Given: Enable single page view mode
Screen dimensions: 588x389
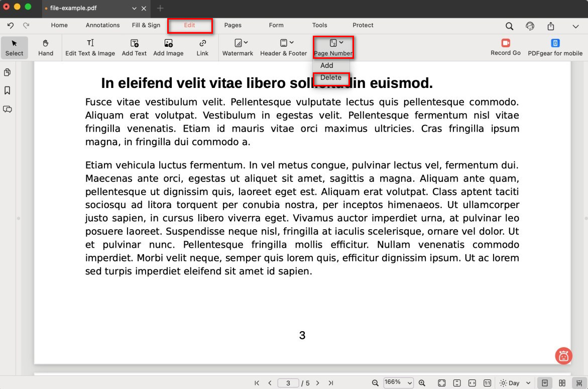Looking at the screenshot, I should (x=544, y=383).
